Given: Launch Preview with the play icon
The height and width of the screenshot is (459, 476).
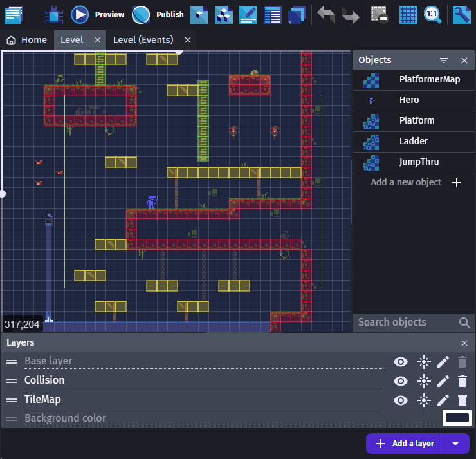Looking at the screenshot, I should 80,14.
